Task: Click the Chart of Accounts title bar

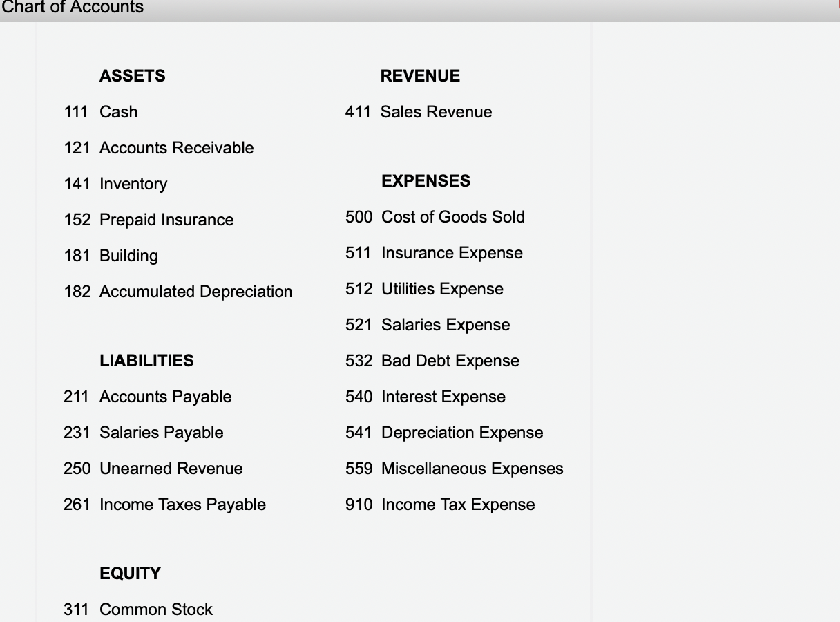Action: coord(420,9)
